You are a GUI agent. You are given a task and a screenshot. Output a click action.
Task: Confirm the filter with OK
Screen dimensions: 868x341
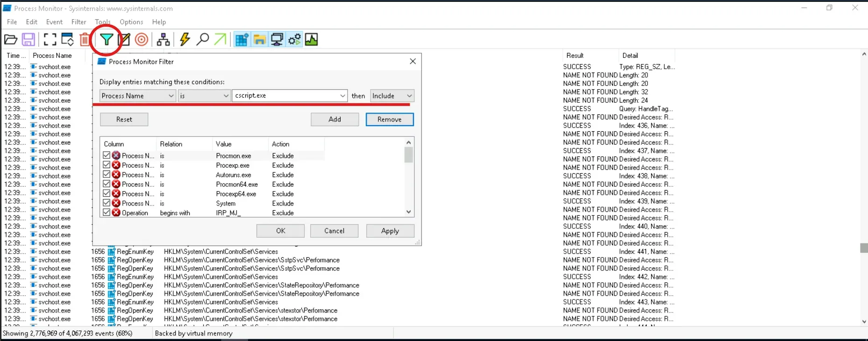point(280,231)
